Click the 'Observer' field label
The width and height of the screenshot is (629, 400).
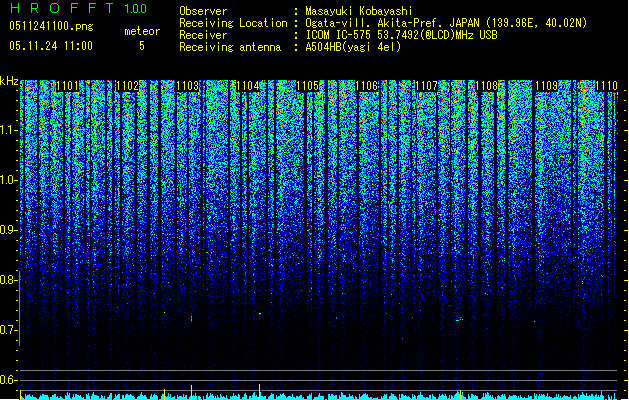point(203,11)
